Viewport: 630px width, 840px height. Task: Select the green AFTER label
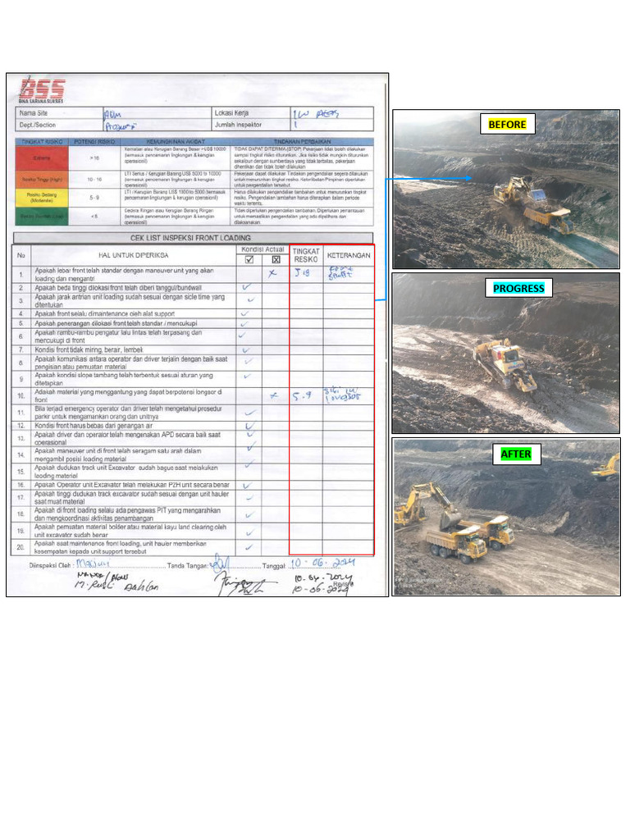[x=516, y=454]
